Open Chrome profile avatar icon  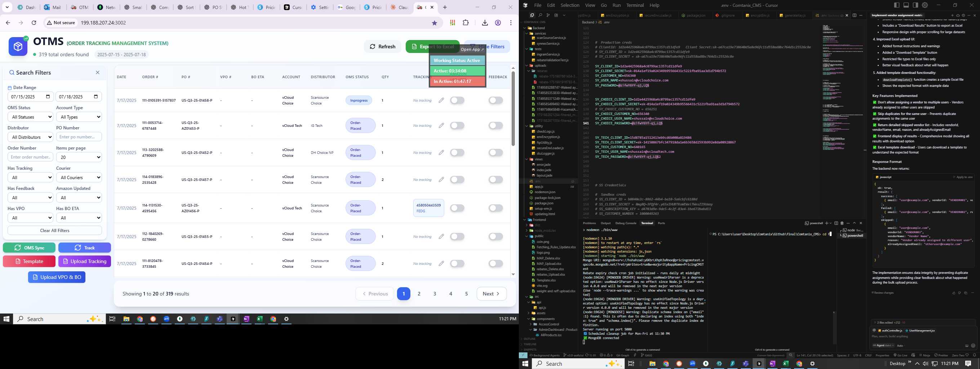click(498, 23)
